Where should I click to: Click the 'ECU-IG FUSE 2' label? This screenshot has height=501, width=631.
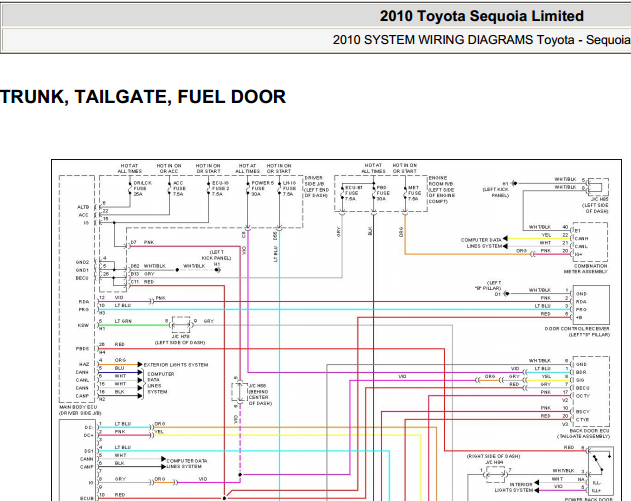[x=221, y=188]
